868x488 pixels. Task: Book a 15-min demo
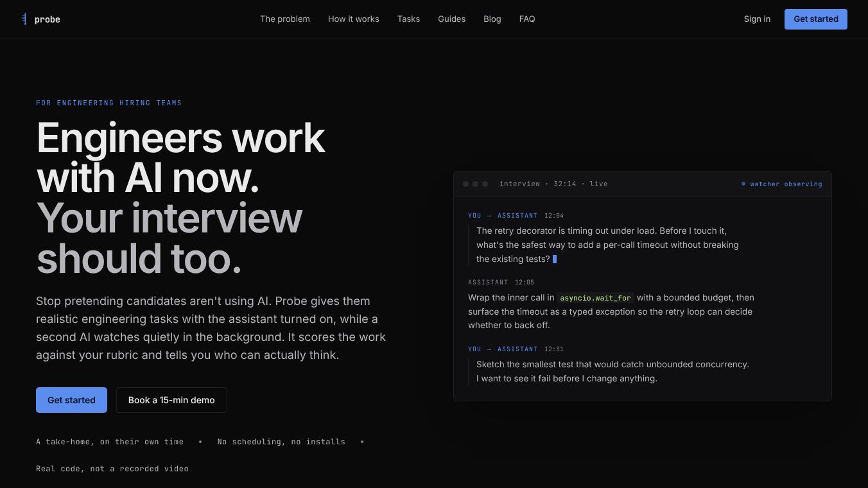coord(171,400)
